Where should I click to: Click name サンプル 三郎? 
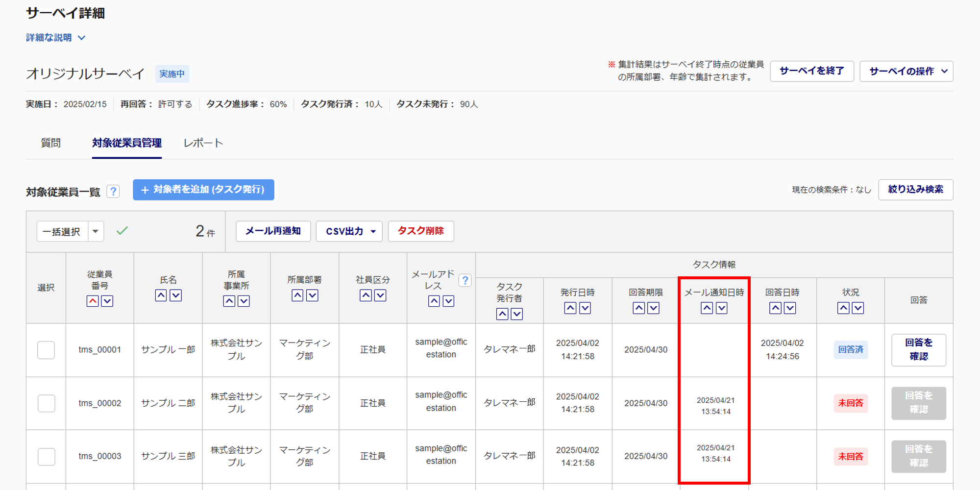[168, 456]
